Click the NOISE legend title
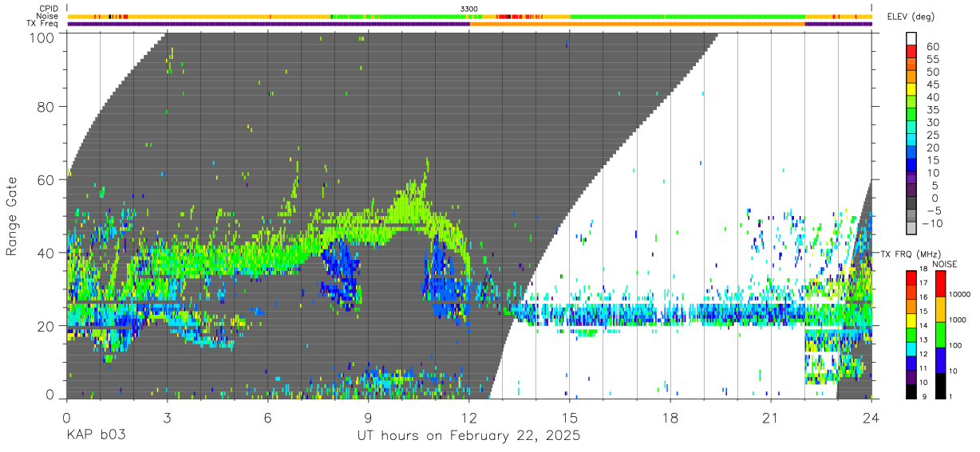Screen dimensions: 980x452 (x=945, y=264)
